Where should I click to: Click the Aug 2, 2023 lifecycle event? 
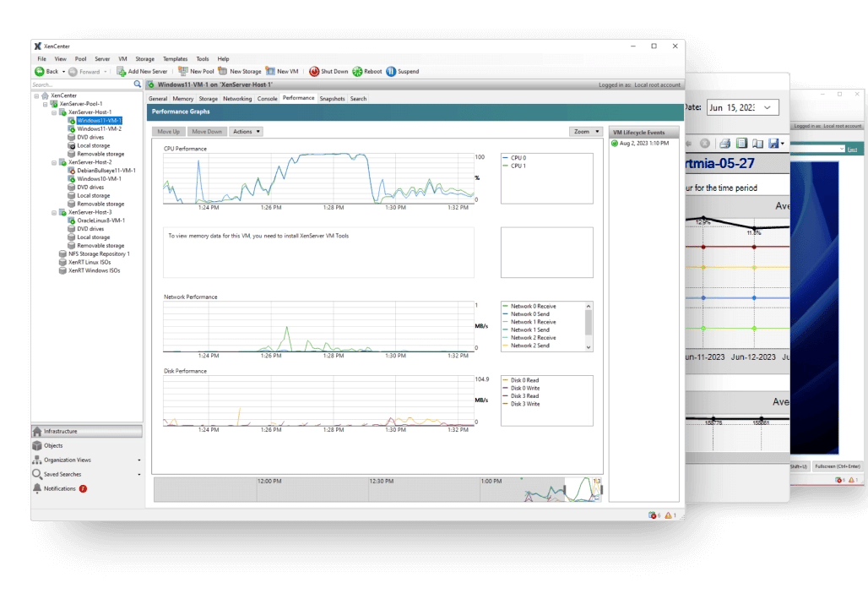(x=640, y=144)
